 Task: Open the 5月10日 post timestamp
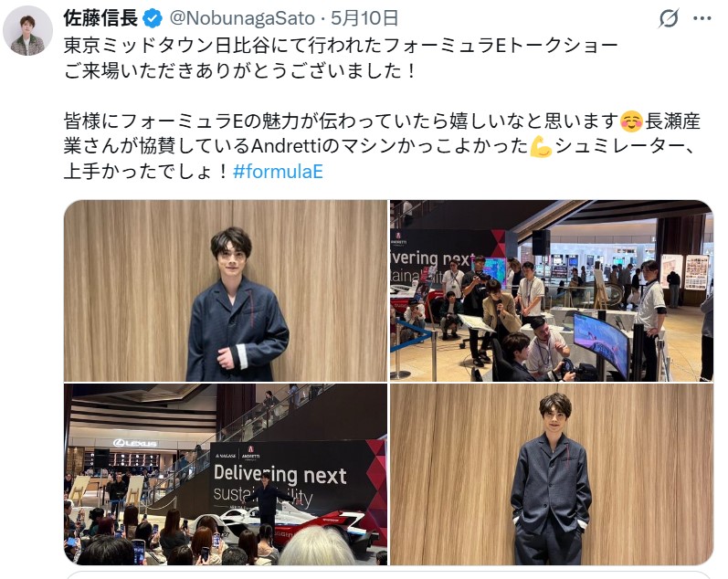point(364,18)
